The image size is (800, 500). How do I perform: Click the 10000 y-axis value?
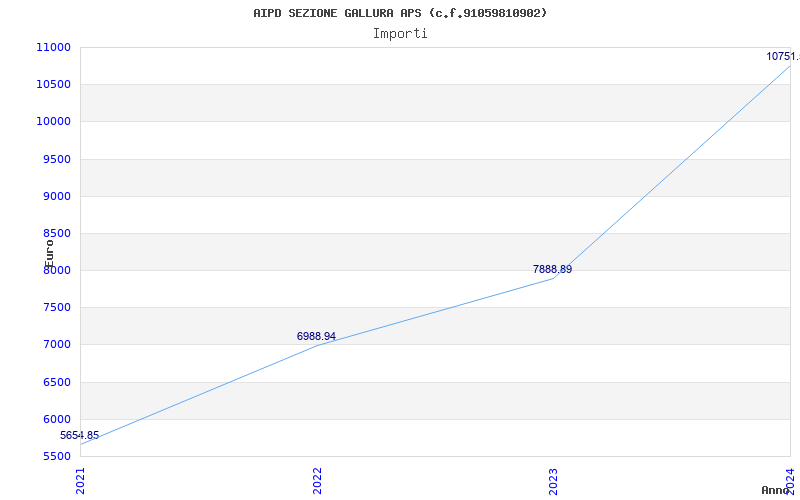53,122
